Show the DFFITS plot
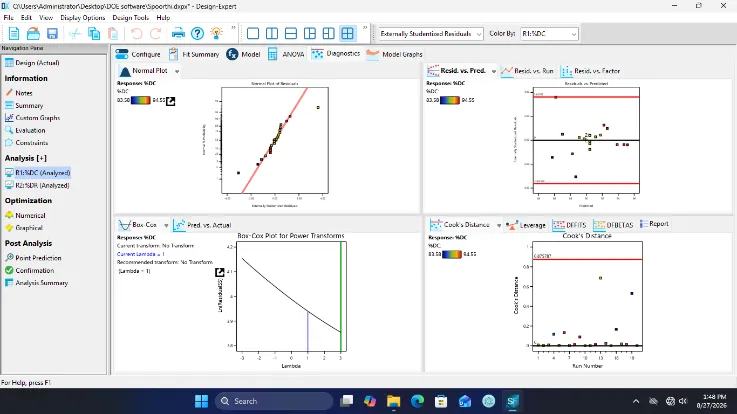The width and height of the screenshot is (737, 414). pos(569,225)
